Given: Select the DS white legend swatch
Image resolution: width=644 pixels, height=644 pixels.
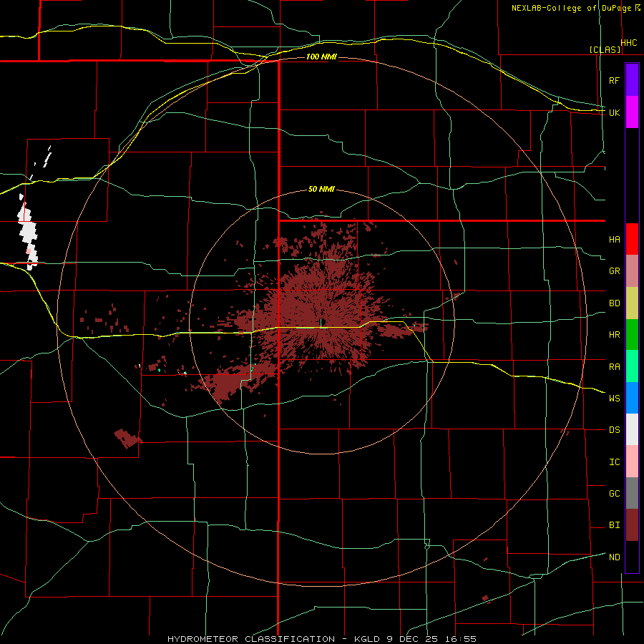Looking at the screenshot, I should [632, 429].
